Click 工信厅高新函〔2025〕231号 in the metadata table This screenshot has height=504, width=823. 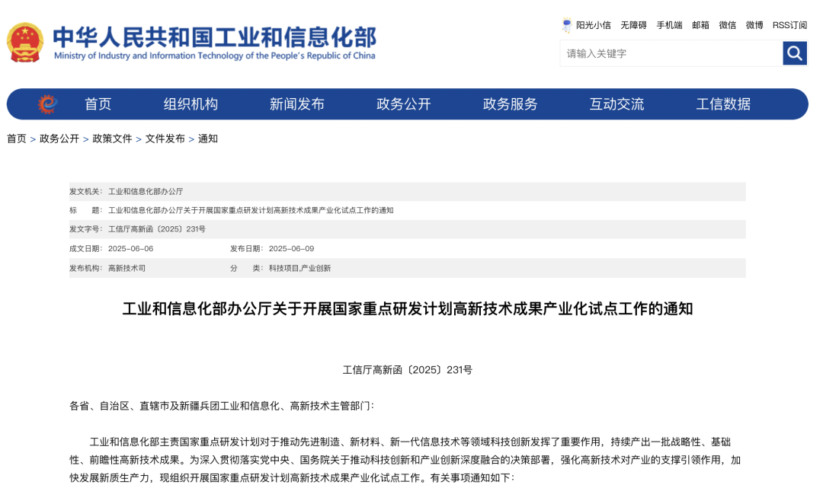[157, 229]
